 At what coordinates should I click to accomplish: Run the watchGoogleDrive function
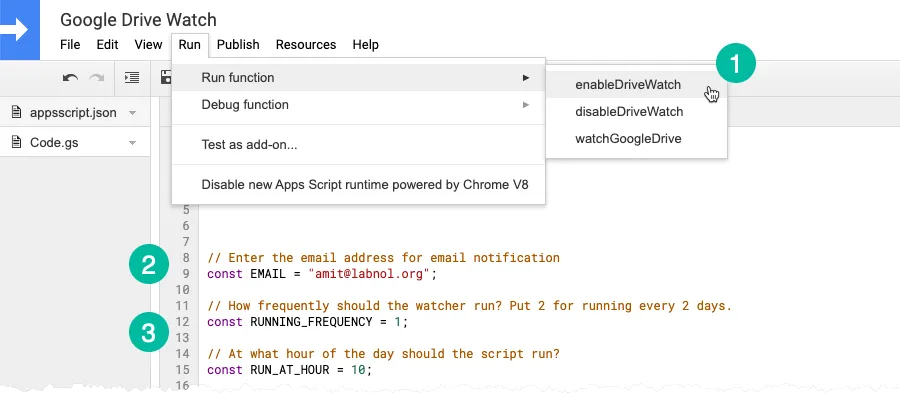point(636,139)
